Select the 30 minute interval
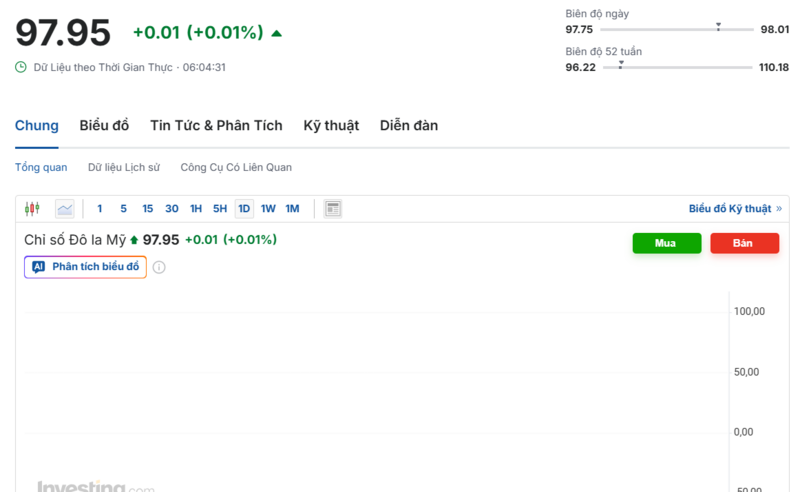 (x=172, y=209)
